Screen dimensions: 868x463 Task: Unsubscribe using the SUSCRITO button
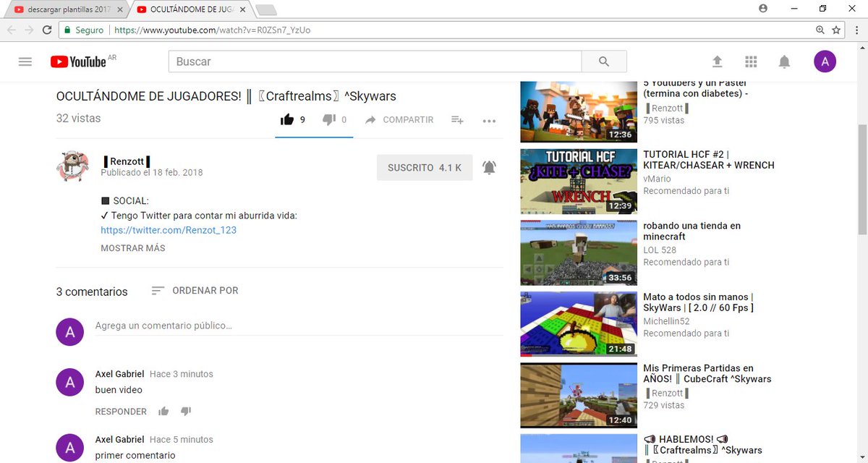425,168
